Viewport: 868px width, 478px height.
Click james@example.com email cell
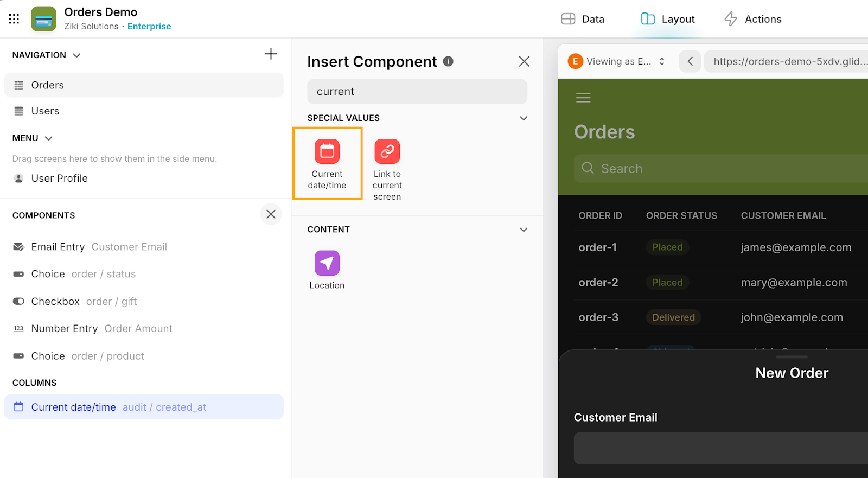coord(796,247)
